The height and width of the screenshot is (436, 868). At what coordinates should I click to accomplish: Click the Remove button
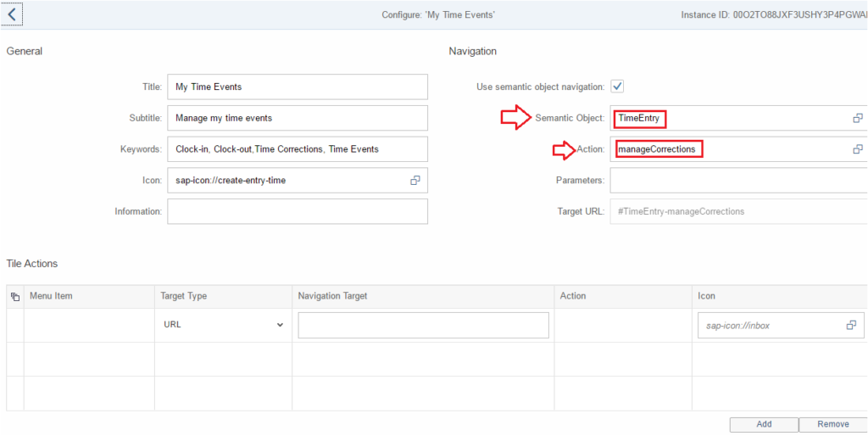pos(833,424)
